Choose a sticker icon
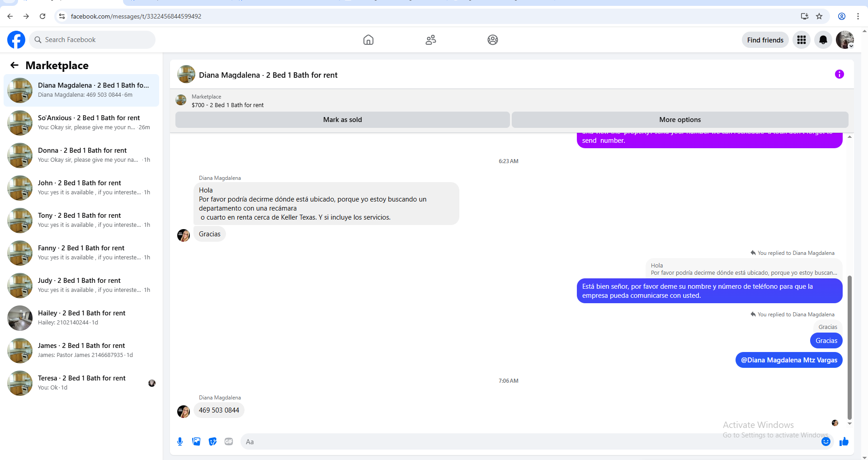 click(212, 441)
